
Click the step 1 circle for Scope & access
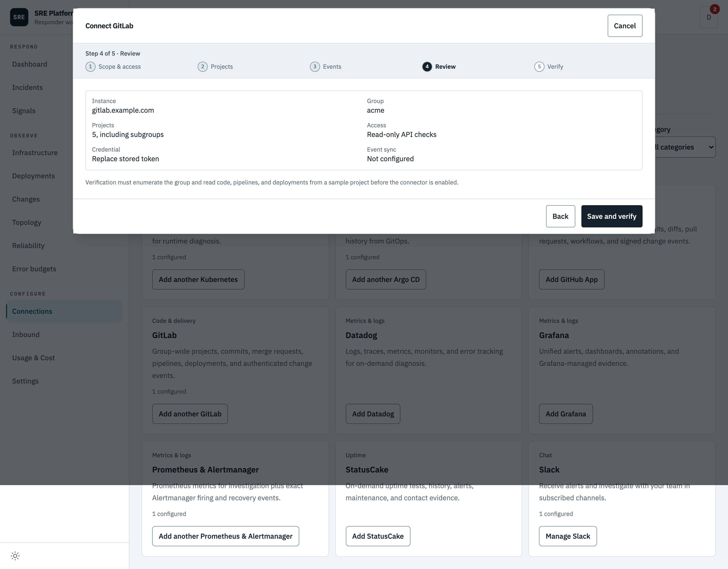[90, 67]
